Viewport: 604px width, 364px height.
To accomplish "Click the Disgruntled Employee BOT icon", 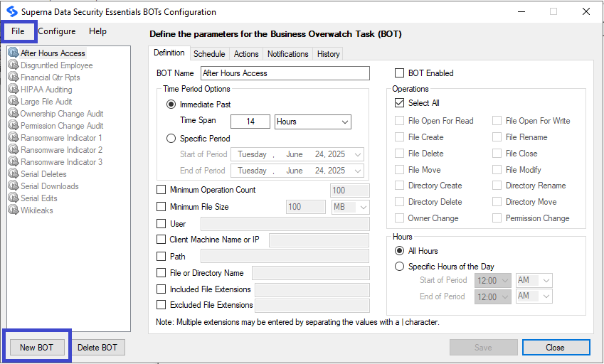I will (x=14, y=65).
